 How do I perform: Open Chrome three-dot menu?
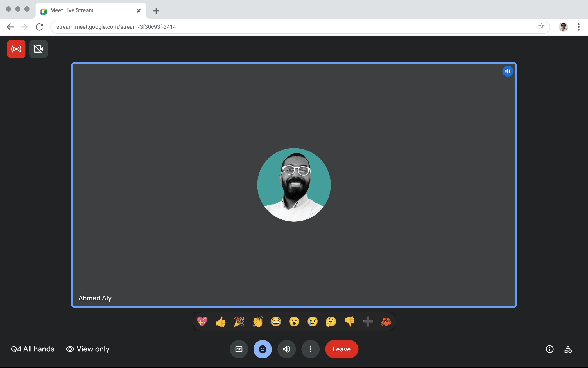click(578, 27)
